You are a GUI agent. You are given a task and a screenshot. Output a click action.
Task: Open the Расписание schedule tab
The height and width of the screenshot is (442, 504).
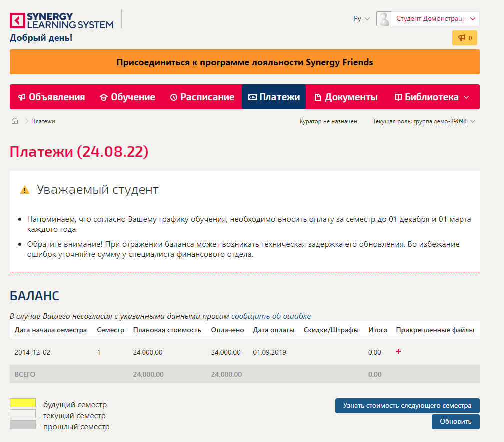202,97
